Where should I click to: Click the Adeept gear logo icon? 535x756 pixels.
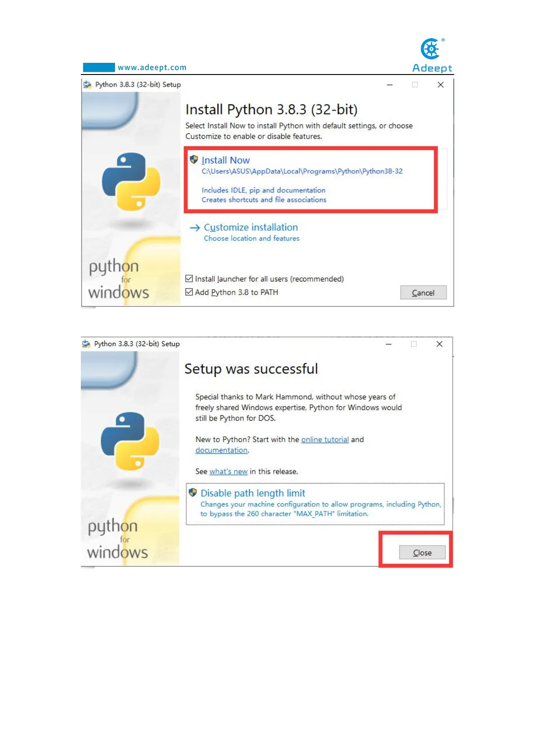pos(431,49)
